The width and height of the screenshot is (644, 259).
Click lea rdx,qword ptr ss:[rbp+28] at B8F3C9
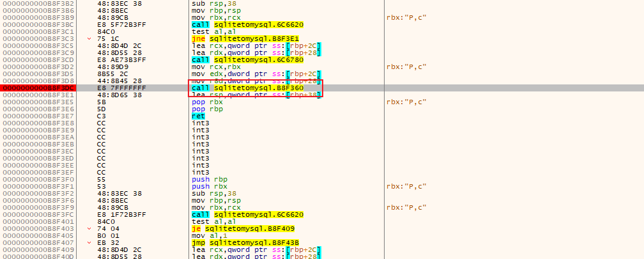pyautogui.click(x=256, y=52)
